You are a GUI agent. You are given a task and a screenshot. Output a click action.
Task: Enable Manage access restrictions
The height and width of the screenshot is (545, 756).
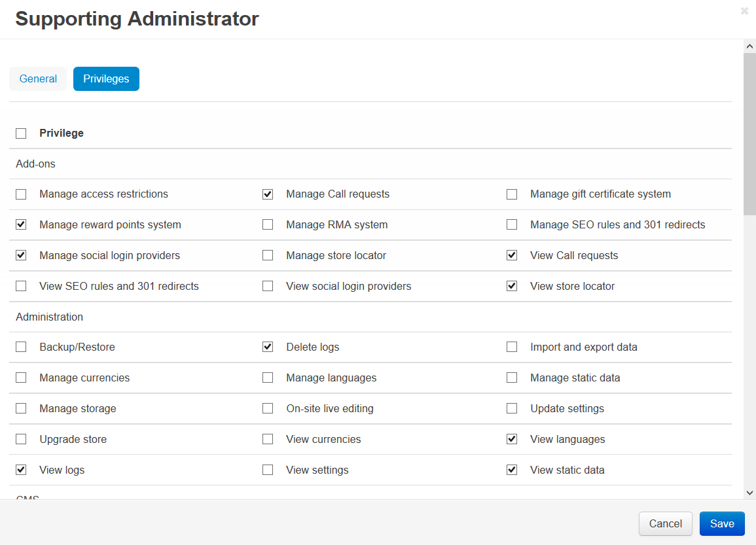tap(21, 194)
